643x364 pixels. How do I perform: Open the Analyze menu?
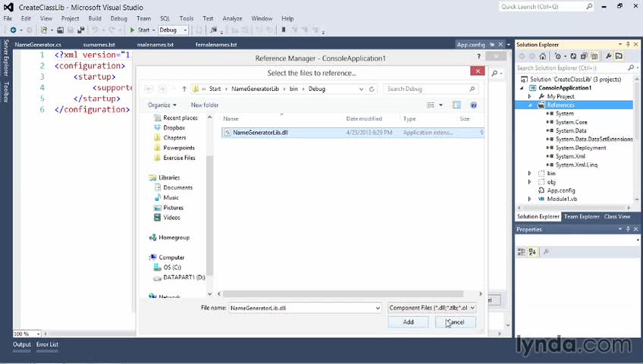pos(232,18)
